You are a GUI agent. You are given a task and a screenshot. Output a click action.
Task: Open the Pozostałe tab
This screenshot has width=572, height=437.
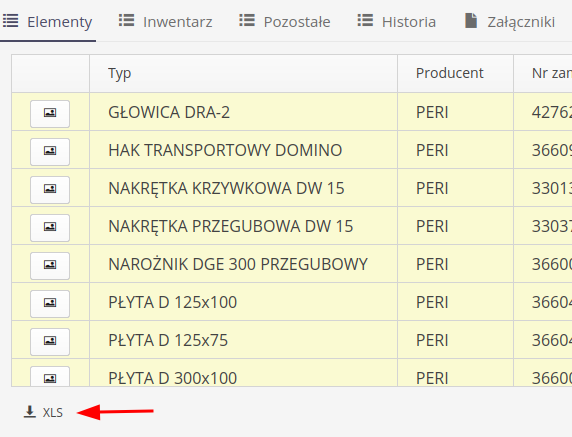tap(285, 22)
